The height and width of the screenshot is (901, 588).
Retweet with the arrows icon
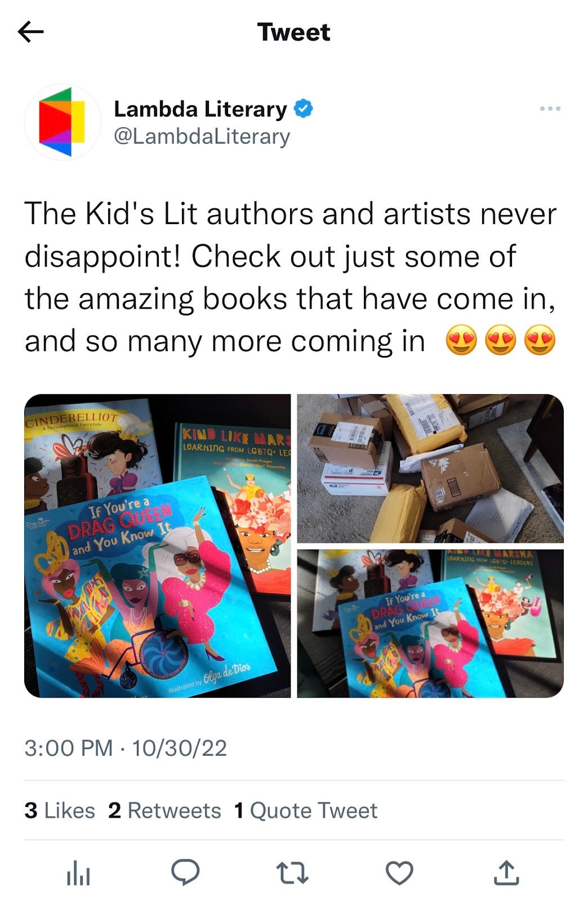tap(293, 873)
